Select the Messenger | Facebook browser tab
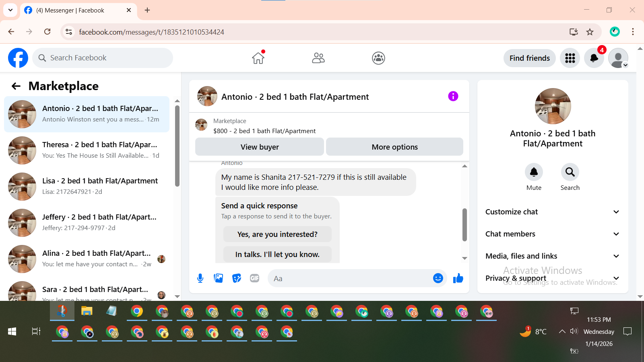644x362 pixels. point(78,10)
